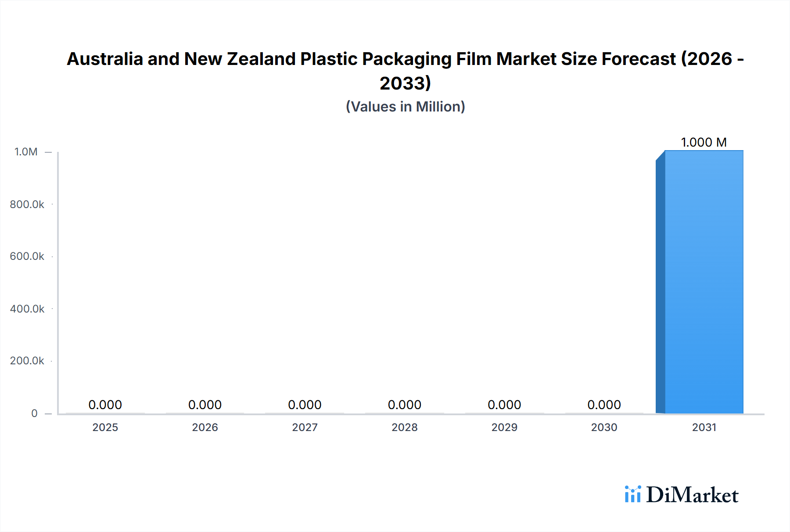This screenshot has width=790, height=532.
Task: Click the DiMarket brand name text
Action: click(693, 495)
